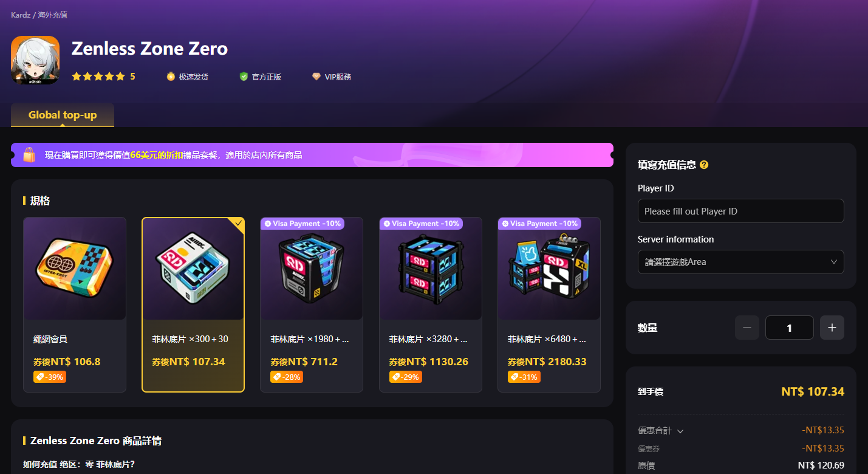868x474 pixels.
Task: Switch to the Global top-up tab
Action: tap(63, 115)
